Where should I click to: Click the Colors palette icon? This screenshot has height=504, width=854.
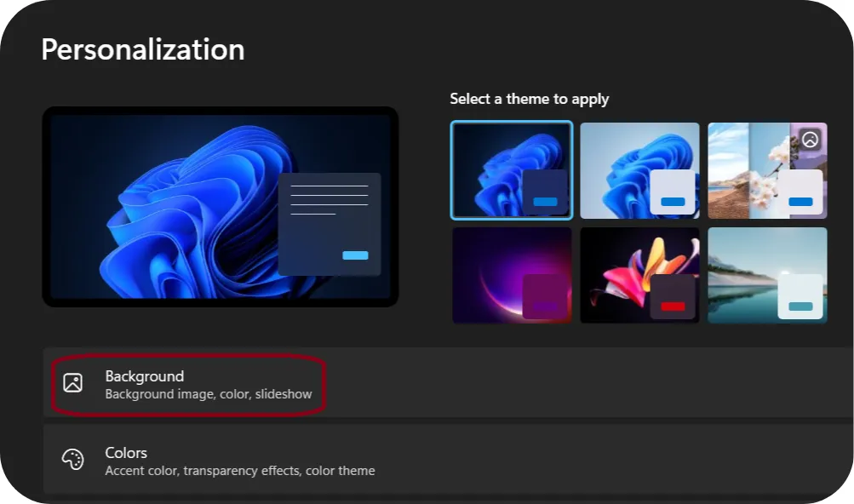[x=73, y=460]
